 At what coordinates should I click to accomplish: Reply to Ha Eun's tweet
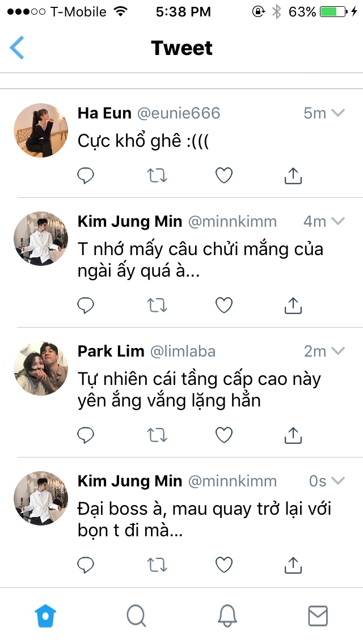tap(86, 176)
